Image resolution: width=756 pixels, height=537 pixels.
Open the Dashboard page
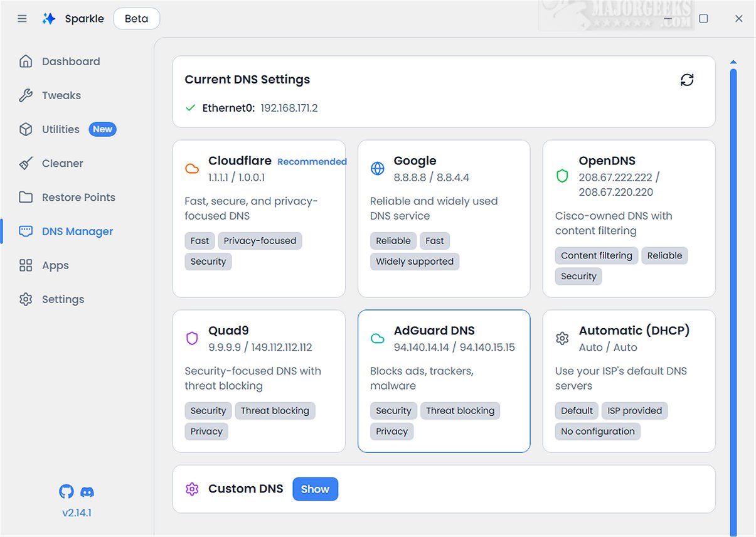click(70, 61)
